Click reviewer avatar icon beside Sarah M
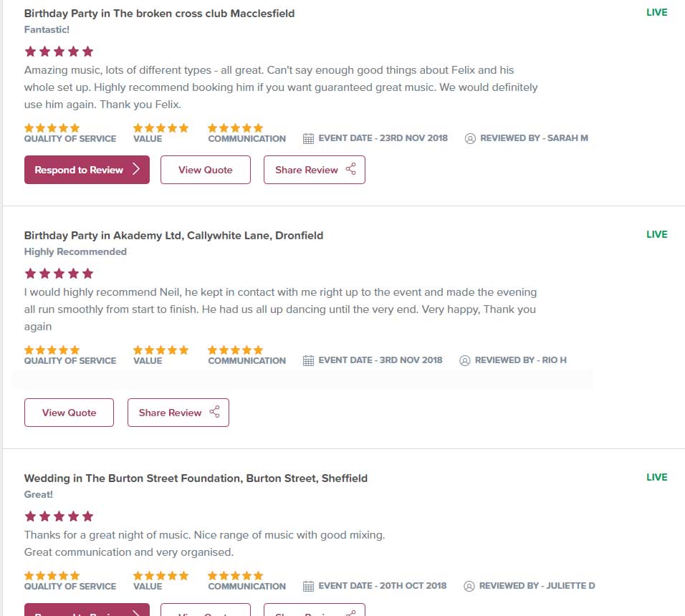The height and width of the screenshot is (616, 685). click(470, 138)
